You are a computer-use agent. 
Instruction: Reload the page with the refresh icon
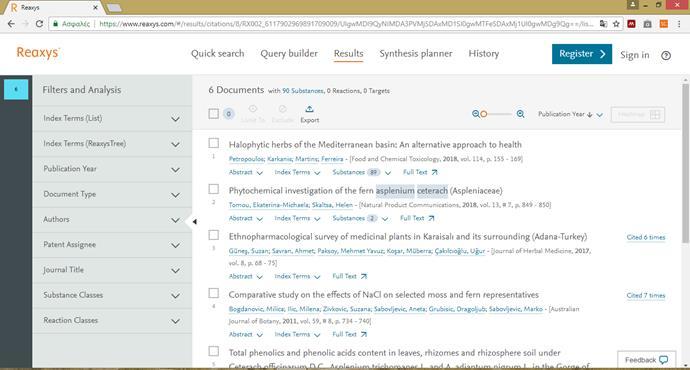click(39, 24)
